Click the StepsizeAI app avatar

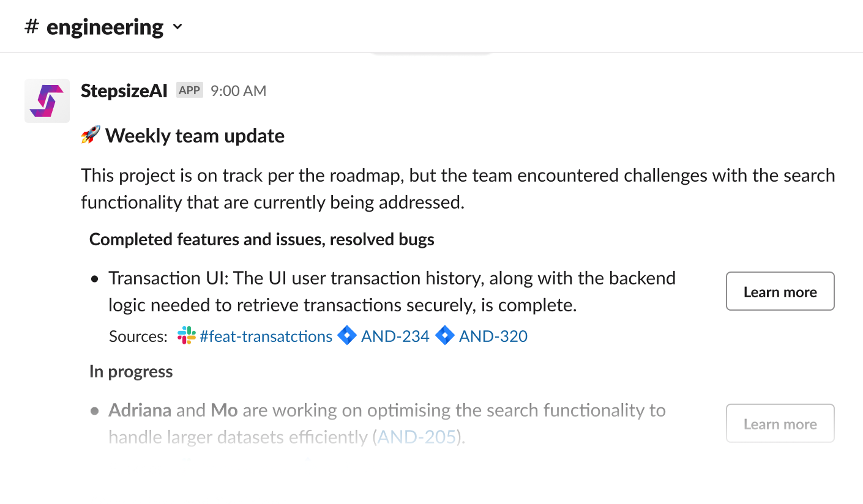[x=47, y=100]
